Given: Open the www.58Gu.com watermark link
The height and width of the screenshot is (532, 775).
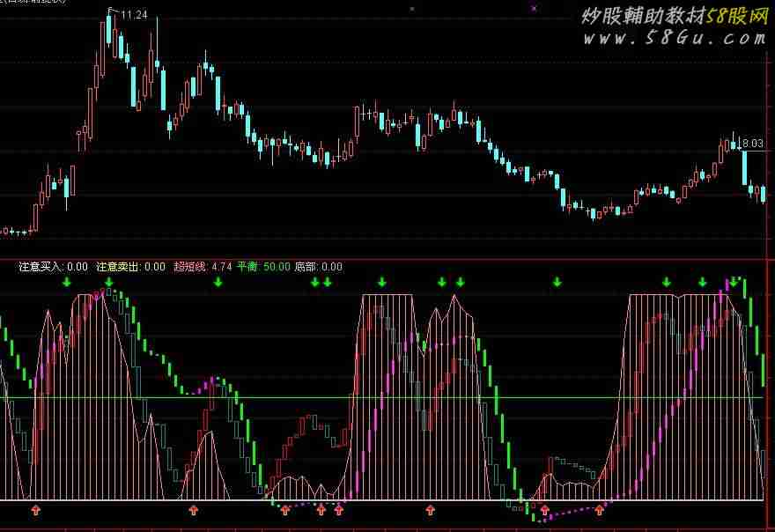Looking at the screenshot, I should [x=670, y=38].
